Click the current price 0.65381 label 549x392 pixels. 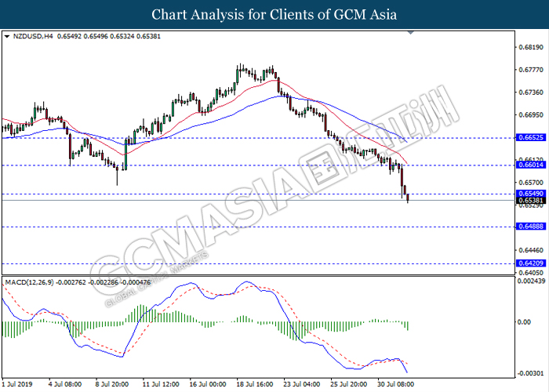click(531, 201)
